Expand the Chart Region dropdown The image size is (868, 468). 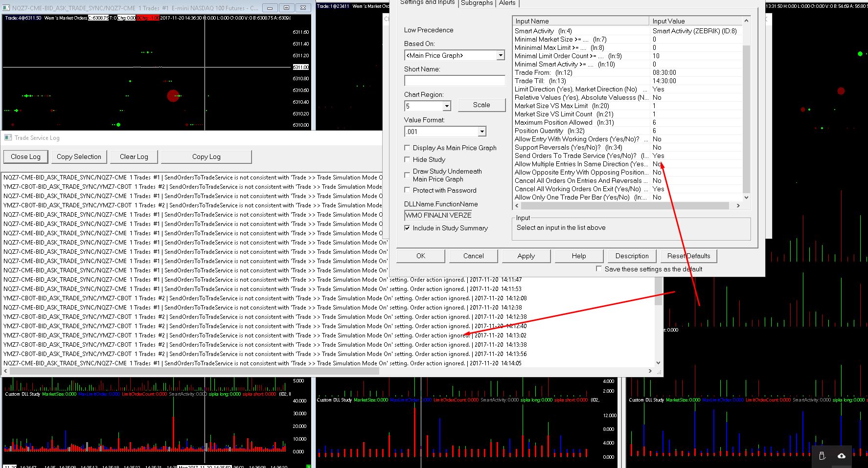pyautogui.click(x=446, y=106)
